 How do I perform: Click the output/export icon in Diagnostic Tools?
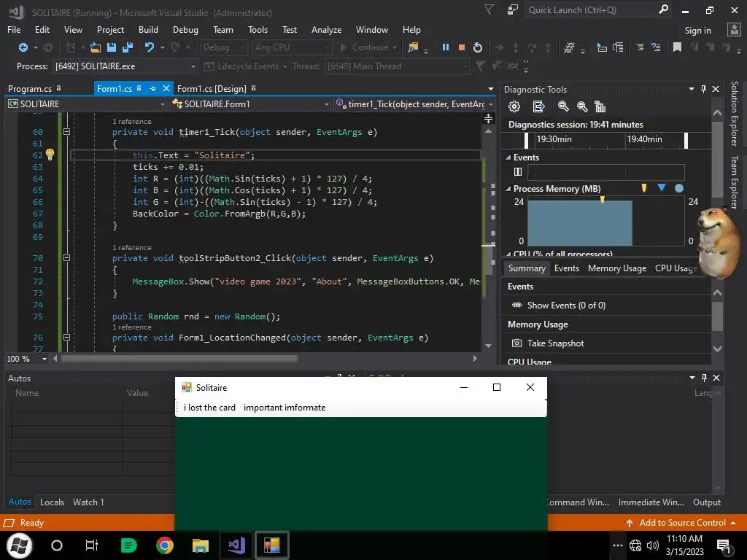point(538,106)
